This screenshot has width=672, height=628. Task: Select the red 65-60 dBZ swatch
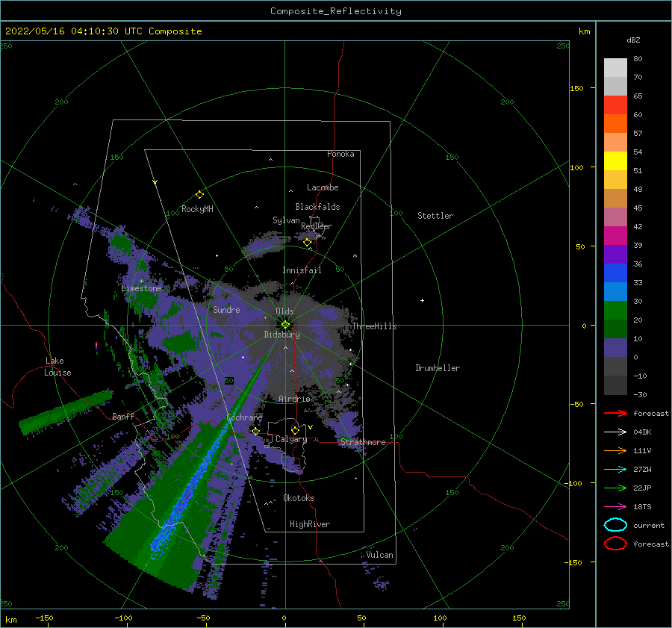point(615,105)
